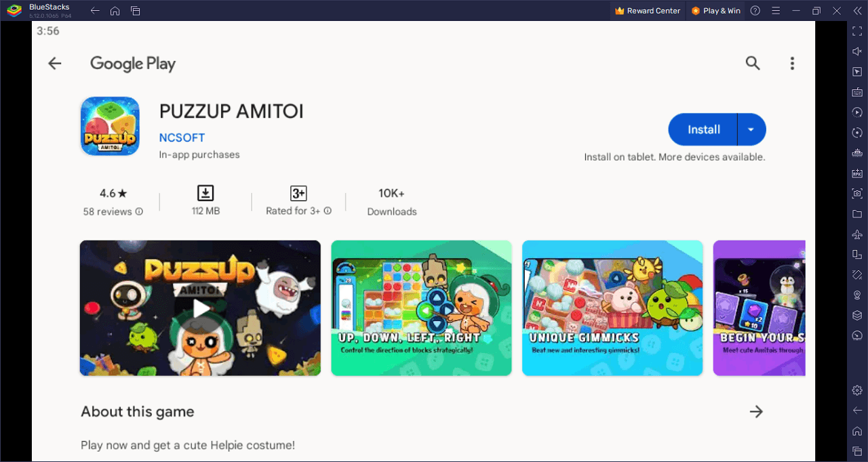Go back using the side toolbar arrow

[x=857, y=411]
